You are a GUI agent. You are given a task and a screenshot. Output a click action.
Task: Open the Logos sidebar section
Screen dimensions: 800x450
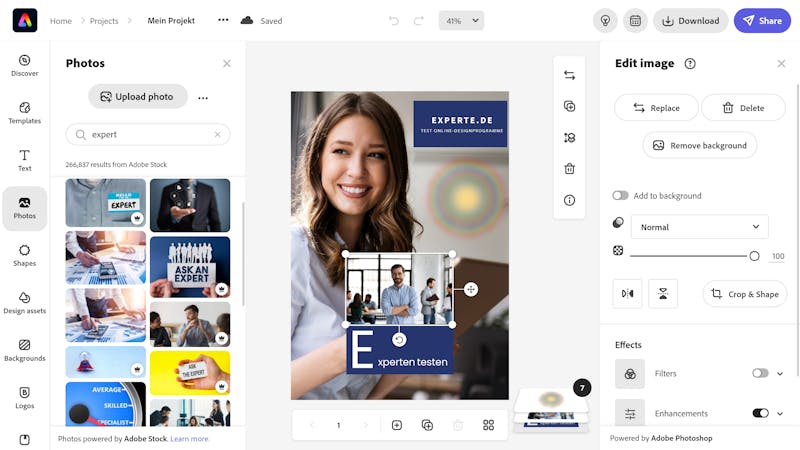[x=24, y=397]
